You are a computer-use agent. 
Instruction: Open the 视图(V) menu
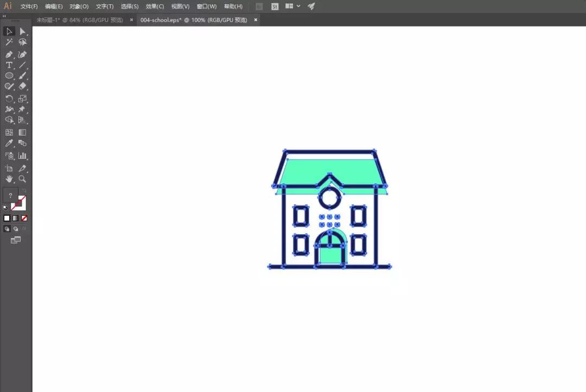tap(180, 7)
